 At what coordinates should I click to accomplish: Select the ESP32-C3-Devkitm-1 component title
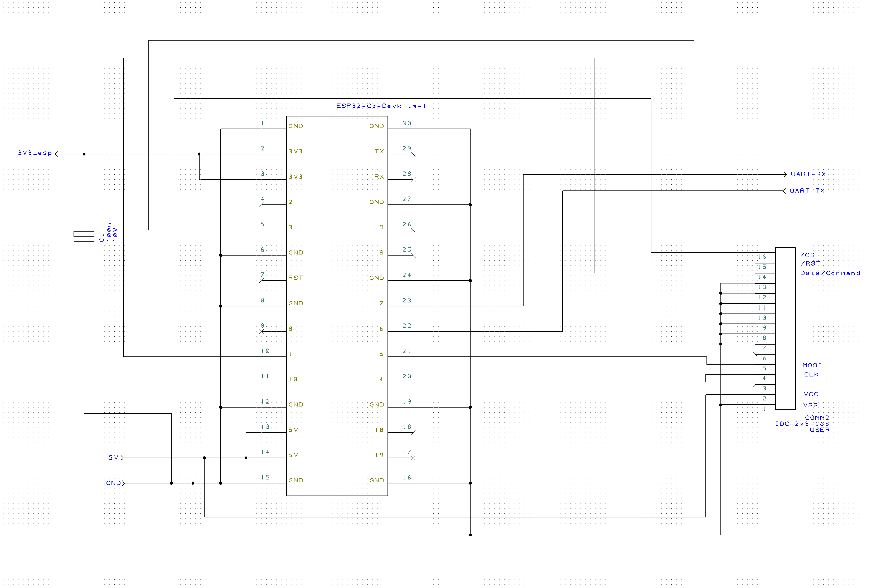coord(381,106)
